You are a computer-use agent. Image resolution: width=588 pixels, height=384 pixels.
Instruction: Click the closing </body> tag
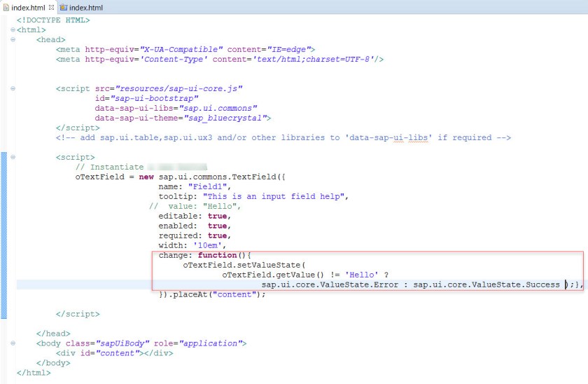(x=53, y=362)
